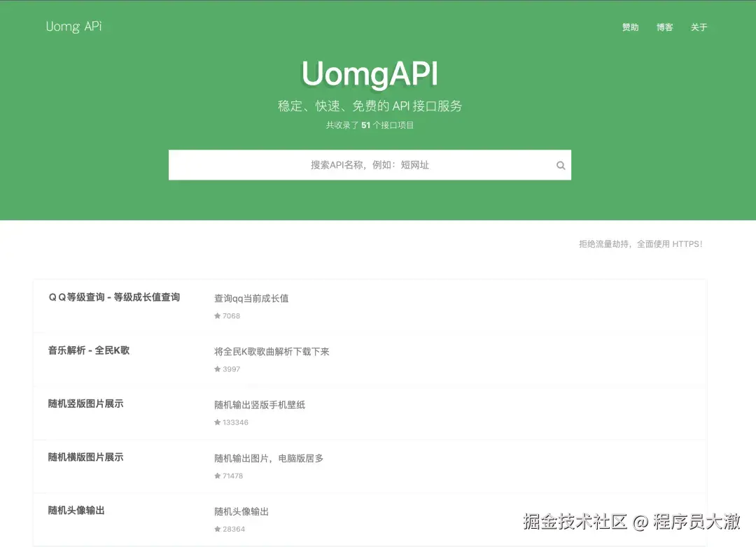Click subtitle 稳定、快速、免费的 API 接口服务
The height and width of the screenshot is (547, 756).
pyautogui.click(x=370, y=106)
